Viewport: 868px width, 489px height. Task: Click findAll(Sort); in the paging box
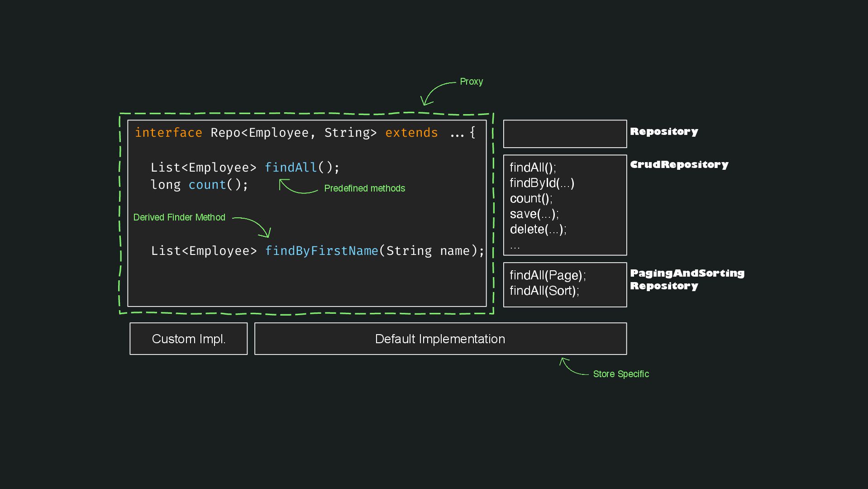tap(544, 291)
